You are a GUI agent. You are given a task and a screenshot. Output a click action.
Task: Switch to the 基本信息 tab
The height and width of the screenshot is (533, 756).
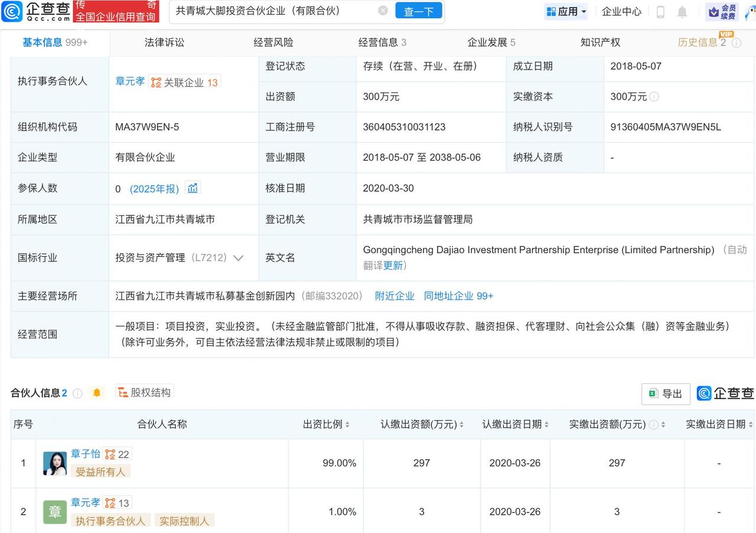55,42
